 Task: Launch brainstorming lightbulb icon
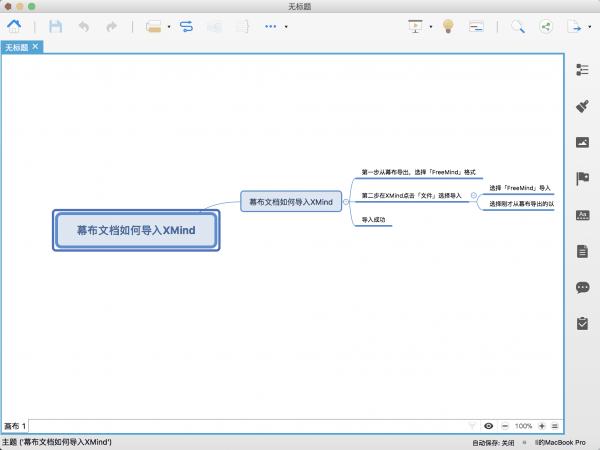coord(448,26)
